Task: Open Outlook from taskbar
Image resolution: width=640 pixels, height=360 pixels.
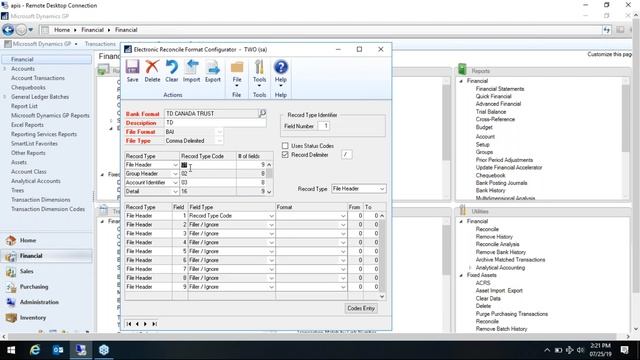Action: pos(58,350)
